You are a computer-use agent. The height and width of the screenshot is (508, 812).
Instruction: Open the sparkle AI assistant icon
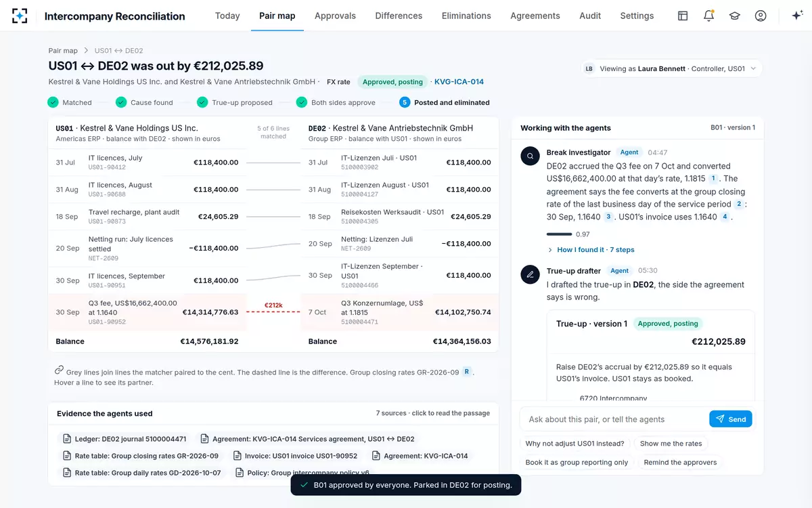point(797,16)
